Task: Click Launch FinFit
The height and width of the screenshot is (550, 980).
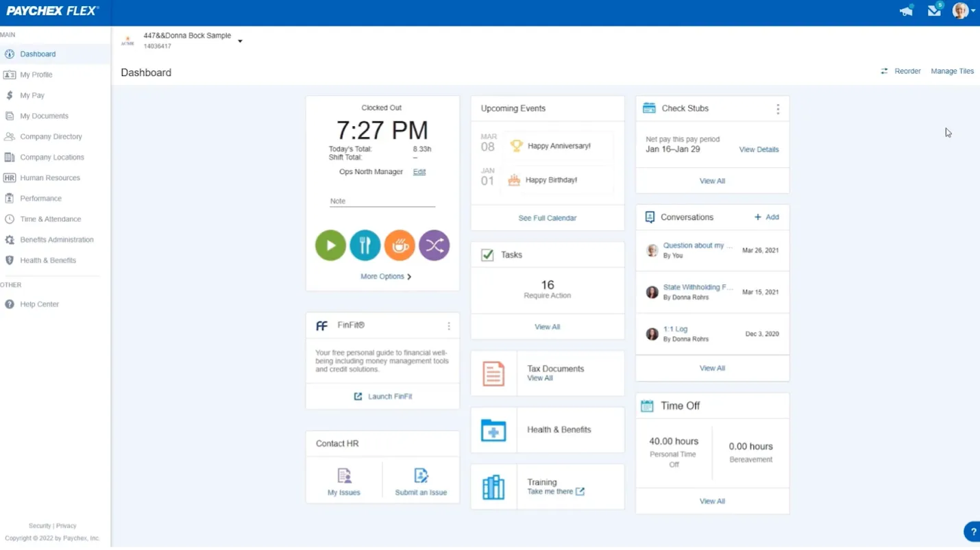Action: (382, 396)
